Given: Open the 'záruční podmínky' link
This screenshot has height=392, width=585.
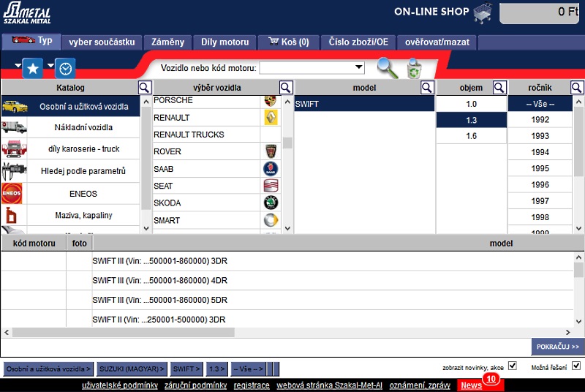Looking at the screenshot, I should [x=195, y=385].
